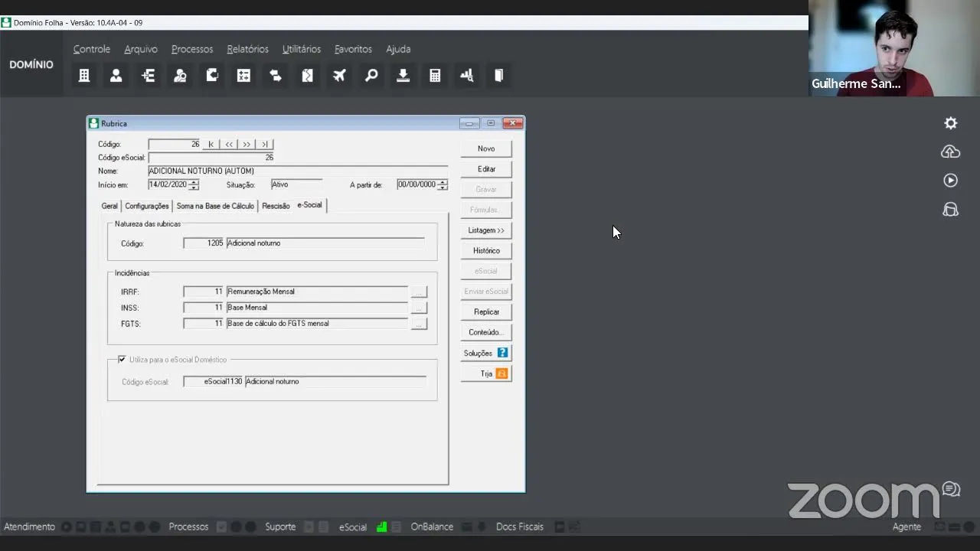
Task: Click the Docs Fiscais status bar label
Action: coord(520,527)
